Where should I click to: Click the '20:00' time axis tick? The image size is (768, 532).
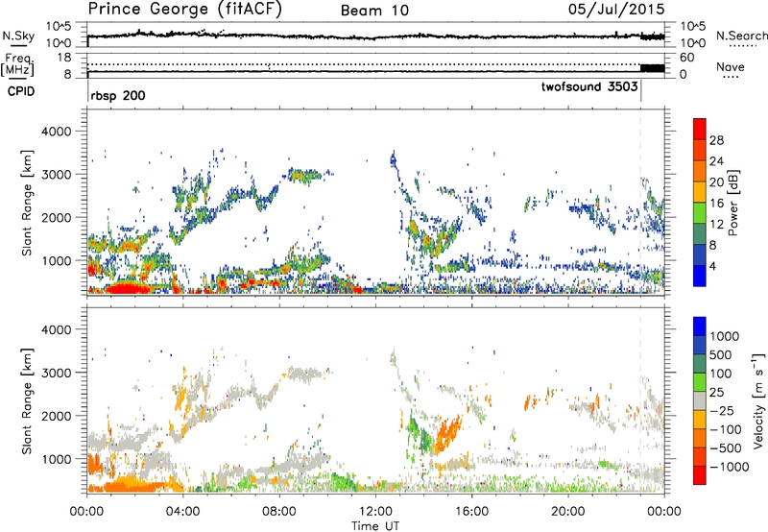point(568,512)
